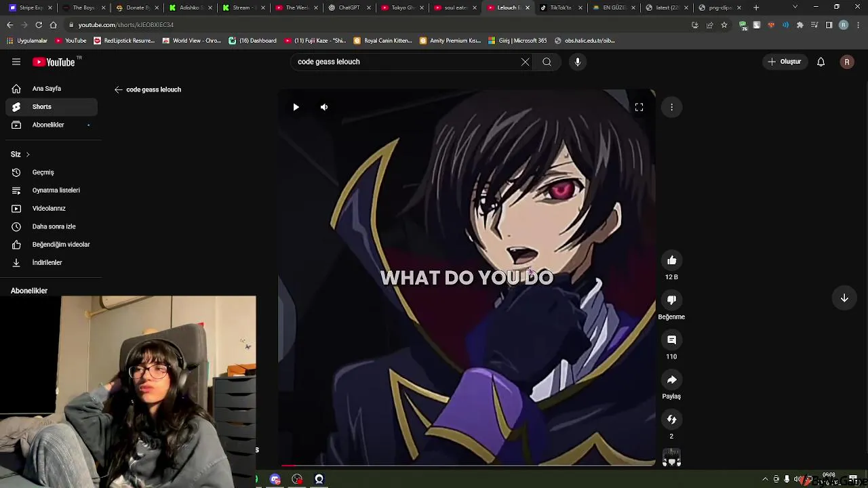Open İndirilenler downloads
This screenshot has width=868, height=488.
[x=52, y=262]
